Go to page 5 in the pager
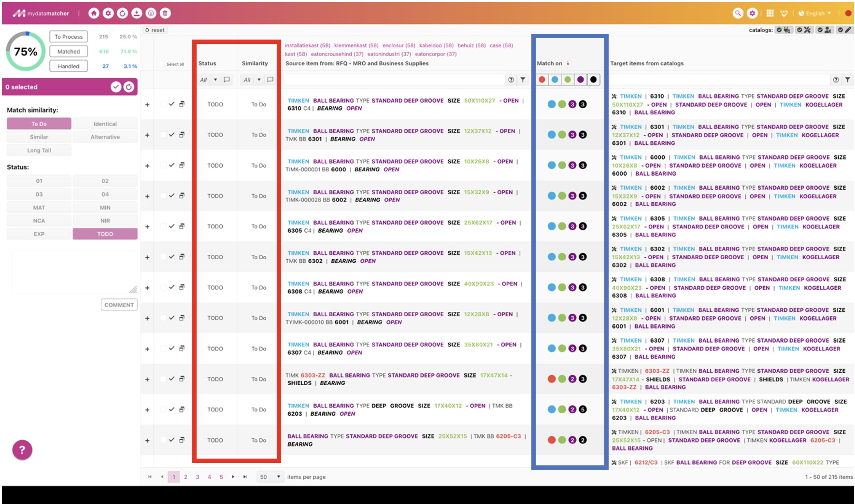Screen dimensions: 855x504 click(221, 477)
